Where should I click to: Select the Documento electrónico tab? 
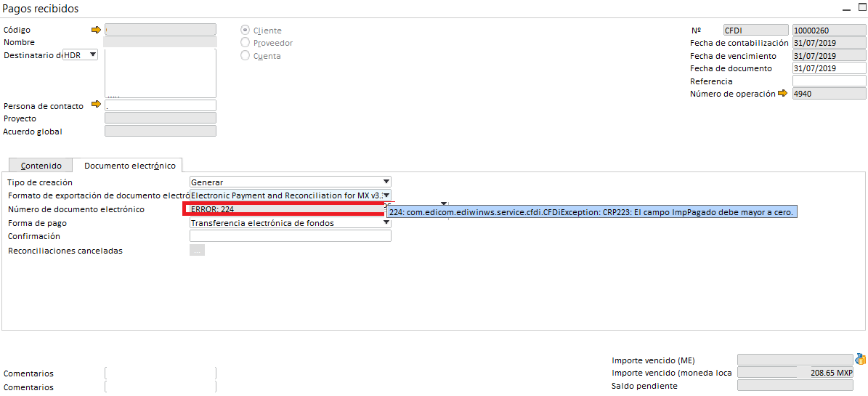point(129,166)
